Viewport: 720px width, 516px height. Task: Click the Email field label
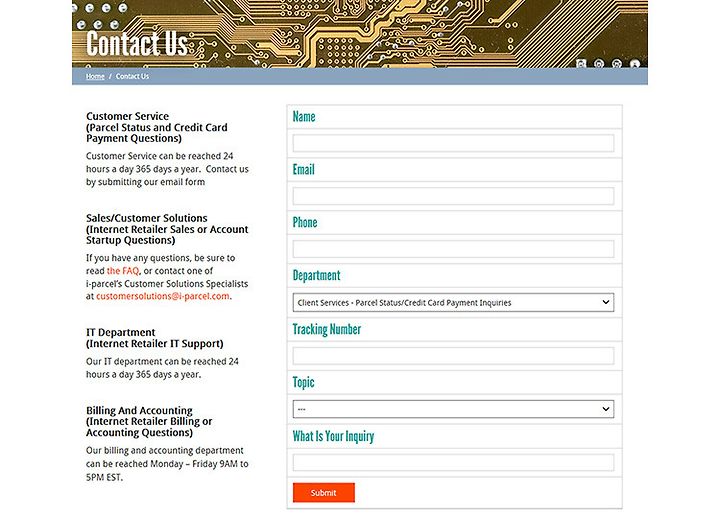point(304,169)
